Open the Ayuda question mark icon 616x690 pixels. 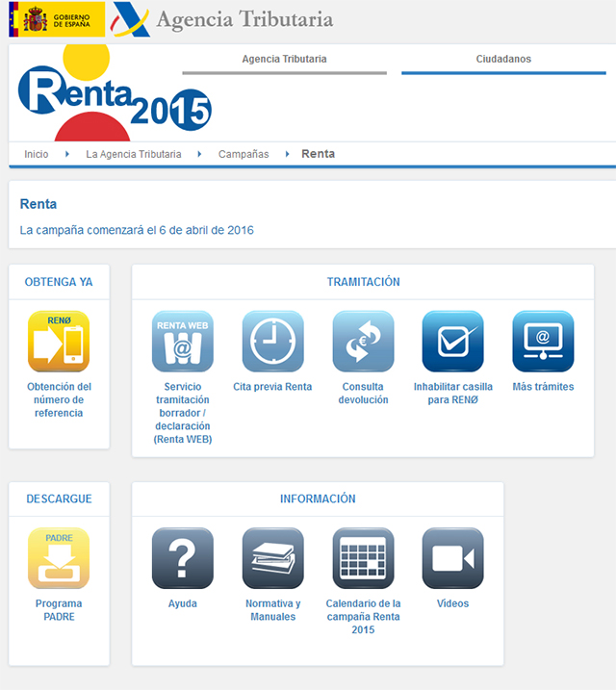click(183, 558)
